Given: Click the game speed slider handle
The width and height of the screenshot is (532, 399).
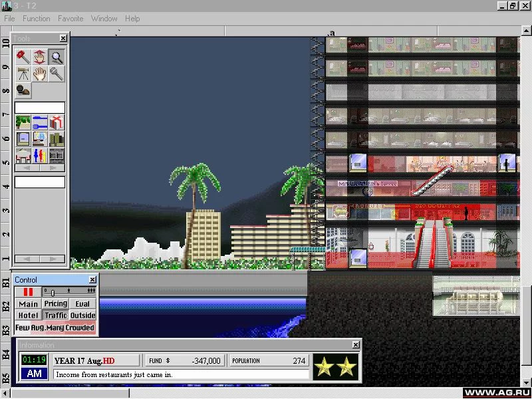Looking at the screenshot, I should click(x=53, y=293).
